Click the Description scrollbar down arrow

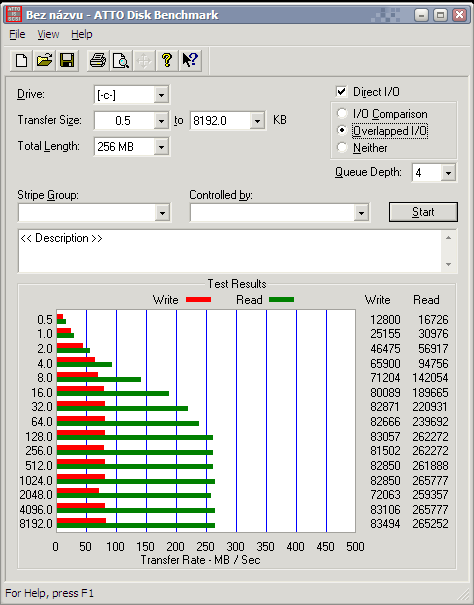[449, 265]
